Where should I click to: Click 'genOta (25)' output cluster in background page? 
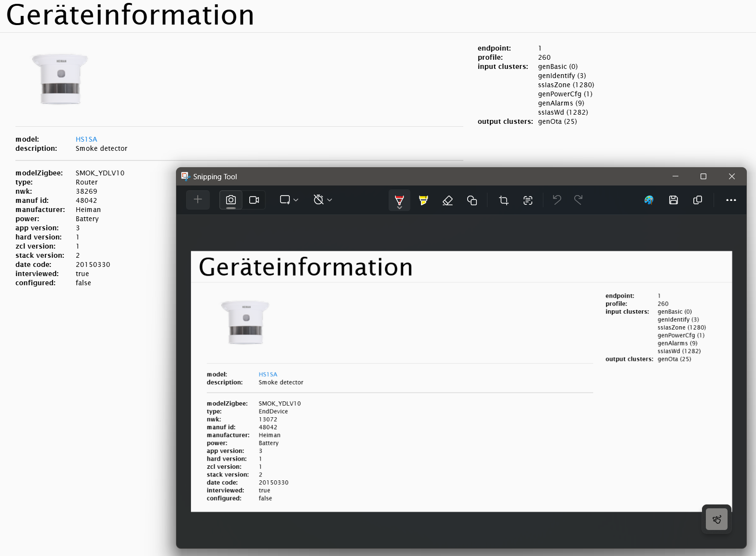pos(557,121)
